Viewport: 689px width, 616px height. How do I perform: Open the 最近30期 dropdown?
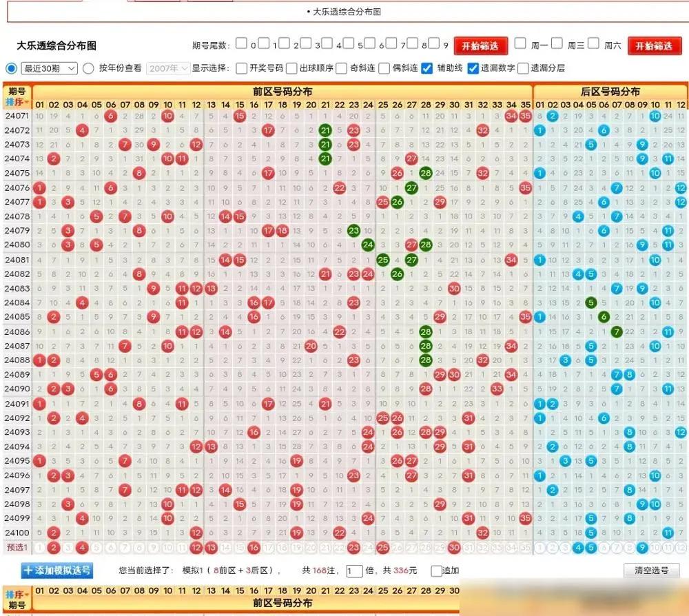point(51,68)
